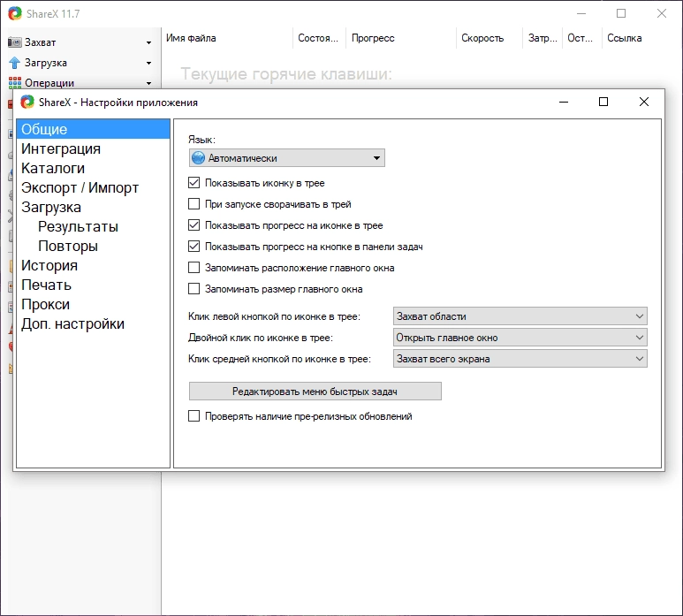
Task: Click the colored grid icon next to Операции
Action: 15,82
